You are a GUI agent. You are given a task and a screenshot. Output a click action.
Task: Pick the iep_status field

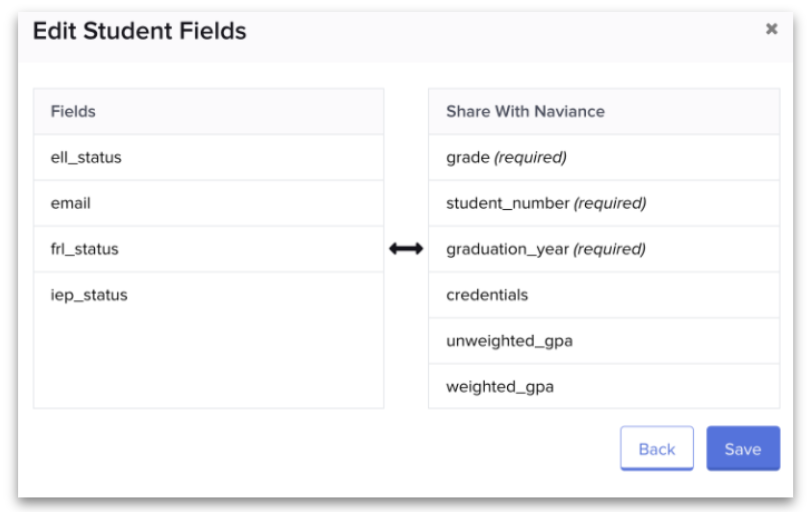click(89, 295)
